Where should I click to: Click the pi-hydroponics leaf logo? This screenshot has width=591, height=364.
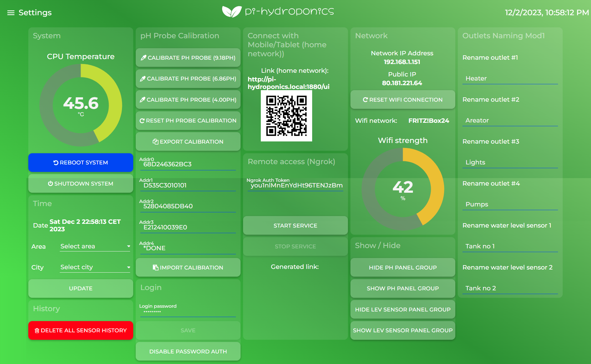[x=232, y=12]
